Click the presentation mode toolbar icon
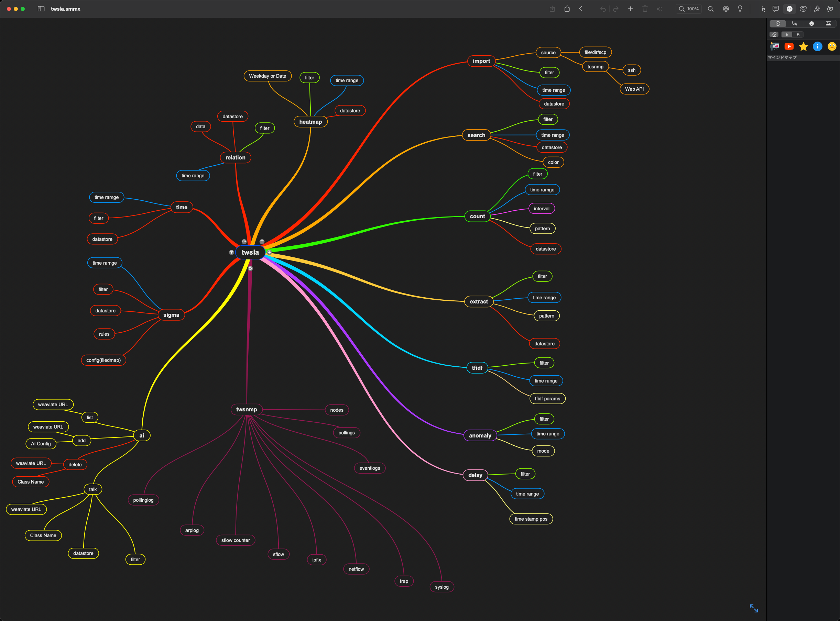 pyautogui.click(x=830, y=9)
